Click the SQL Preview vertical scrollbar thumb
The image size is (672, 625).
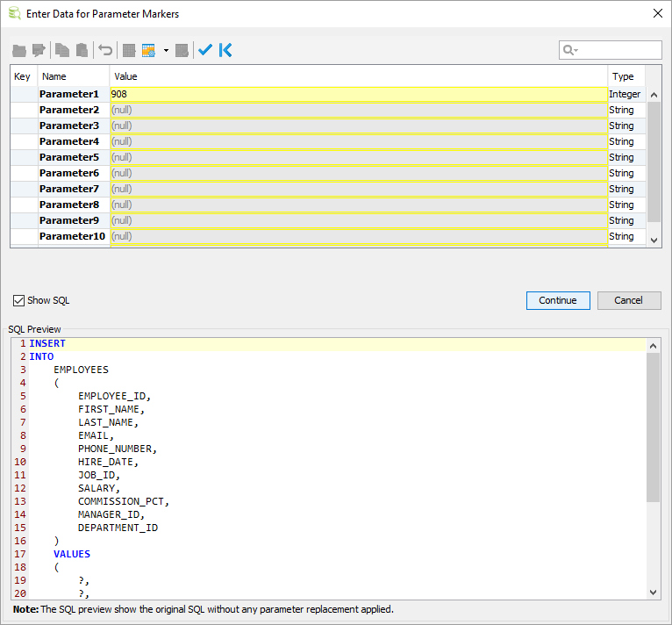tap(653, 427)
